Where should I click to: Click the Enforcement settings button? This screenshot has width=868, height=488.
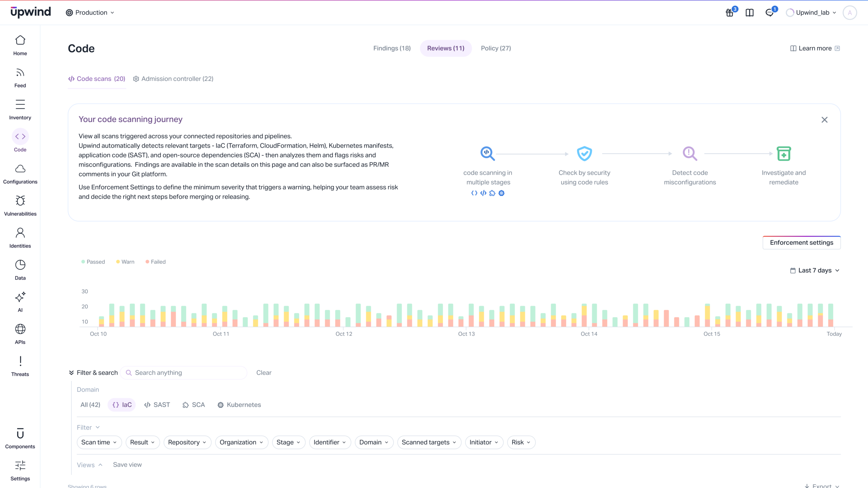point(801,243)
